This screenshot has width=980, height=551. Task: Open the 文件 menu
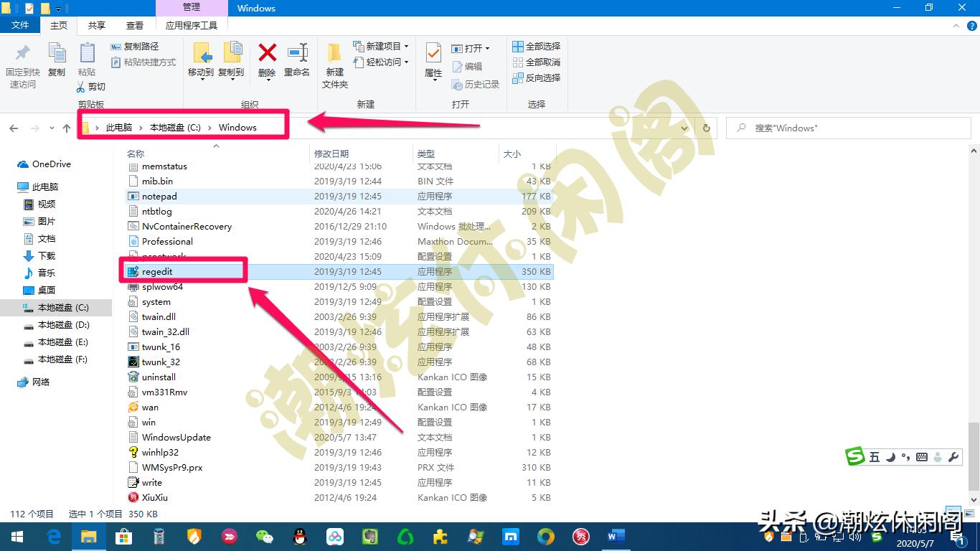pyautogui.click(x=20, y=24)
